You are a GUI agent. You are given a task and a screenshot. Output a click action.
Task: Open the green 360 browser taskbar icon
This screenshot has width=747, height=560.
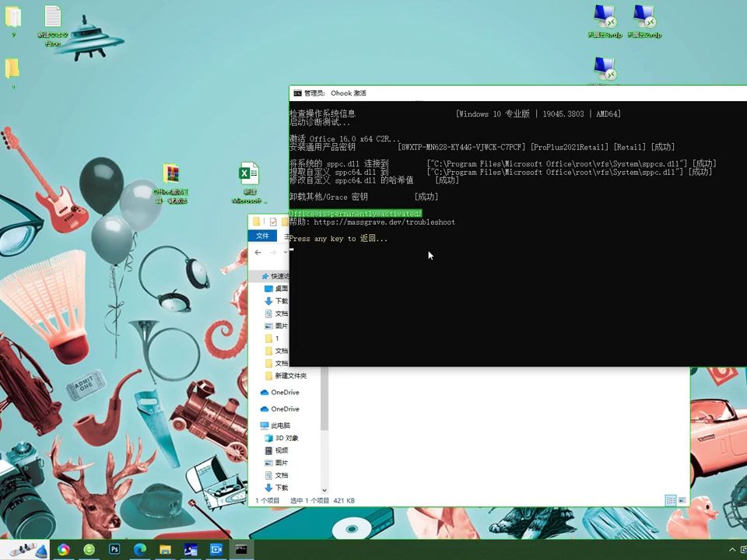point(89,550)
